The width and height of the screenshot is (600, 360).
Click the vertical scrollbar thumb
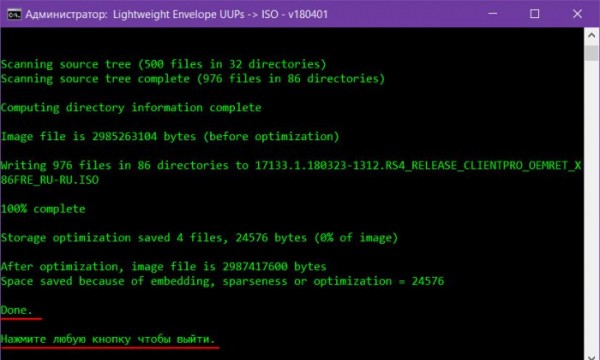coord(591,53)
